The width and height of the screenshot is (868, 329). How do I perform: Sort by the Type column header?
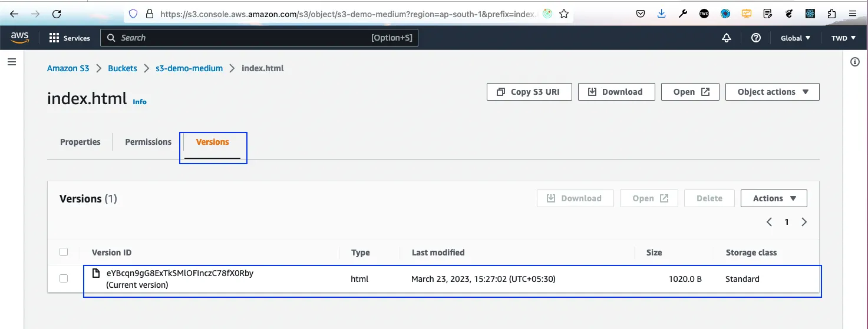pyautogui.click(x=361, y=252)
